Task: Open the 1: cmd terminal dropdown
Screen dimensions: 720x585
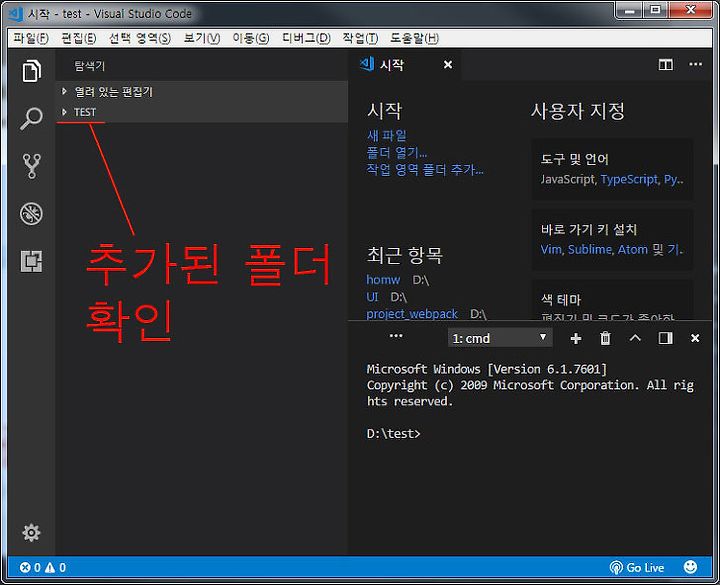Action: (x=500, y=338)
